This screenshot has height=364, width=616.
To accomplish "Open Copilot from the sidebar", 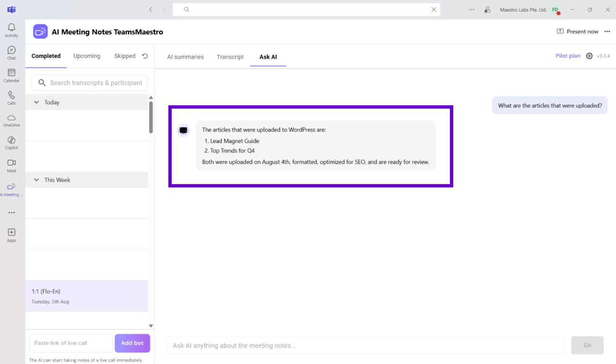I will click(12, 143).
